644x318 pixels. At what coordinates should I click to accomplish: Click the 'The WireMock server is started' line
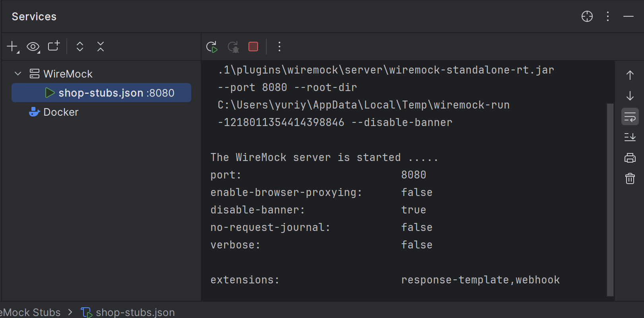324,157
